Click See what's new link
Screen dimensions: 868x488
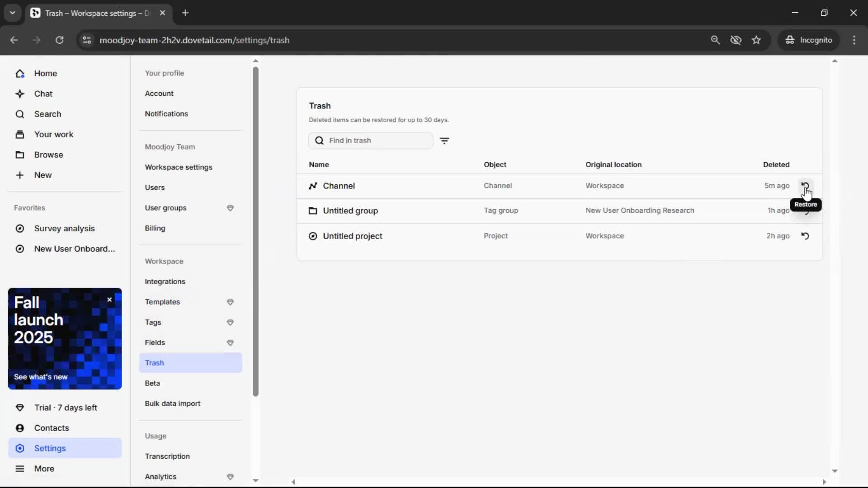tap(41, 377)
